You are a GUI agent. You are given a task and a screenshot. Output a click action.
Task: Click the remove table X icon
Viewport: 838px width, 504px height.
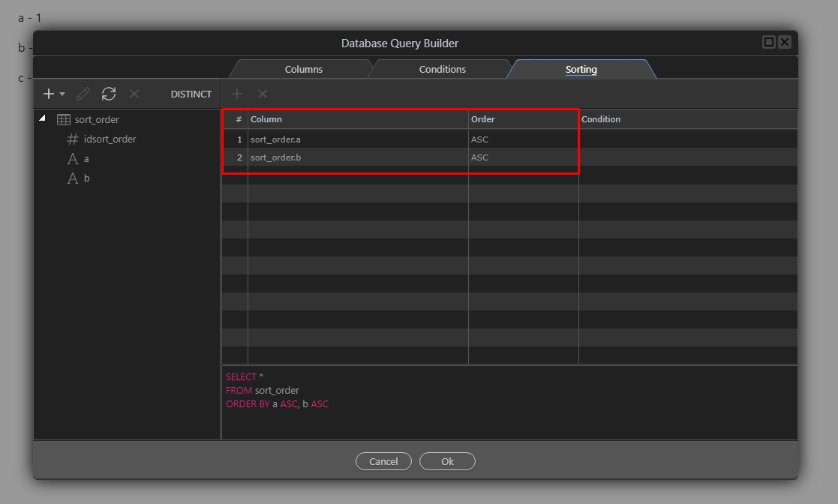(x=134, y=94)
